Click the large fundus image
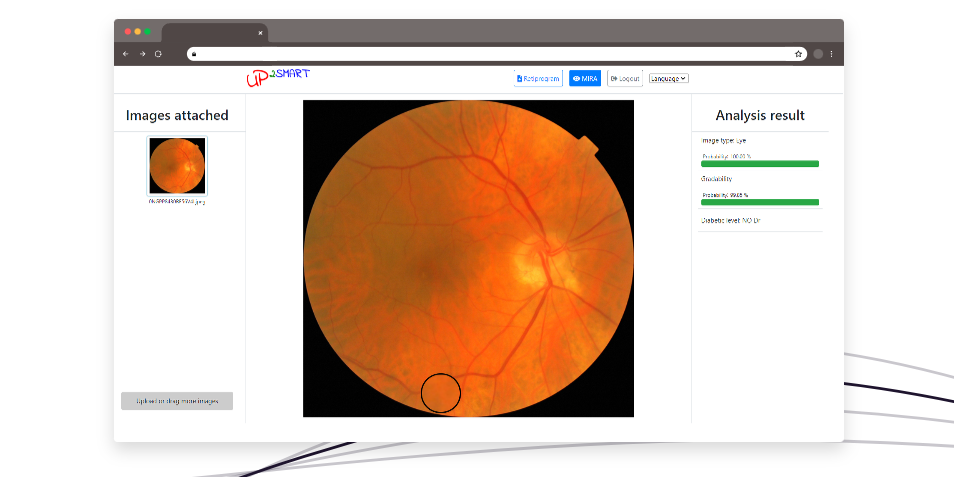 click(x=468, y=259)
